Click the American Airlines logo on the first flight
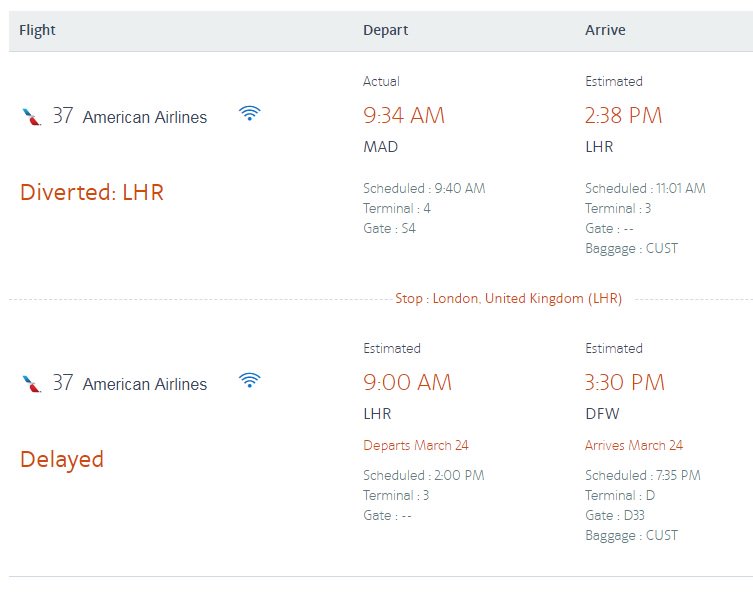The height and width of the screenshot is (599, 753). (31, 116)
